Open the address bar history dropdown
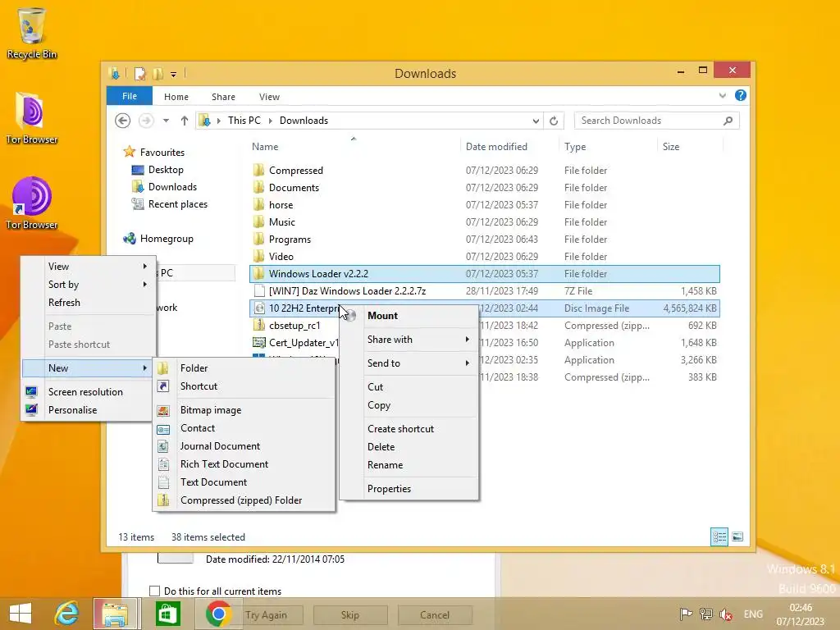 [536, 121]
